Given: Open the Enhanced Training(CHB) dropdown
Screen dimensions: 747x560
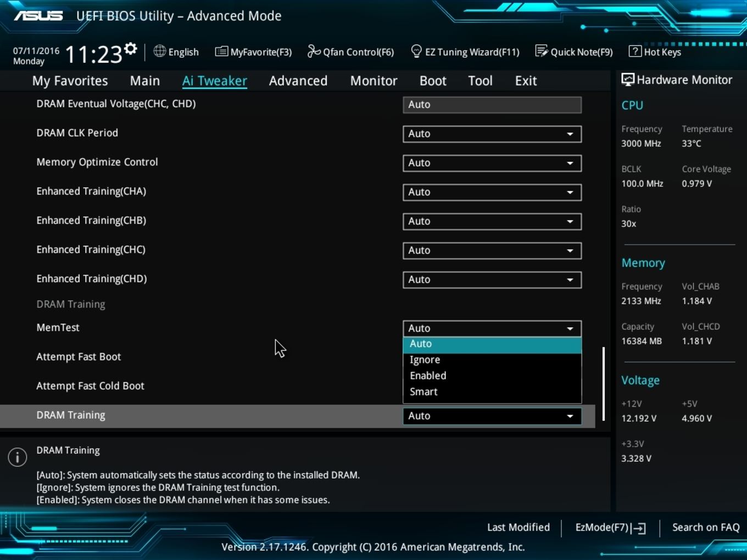Looking at the screenshot, I should tap(492, 221).
